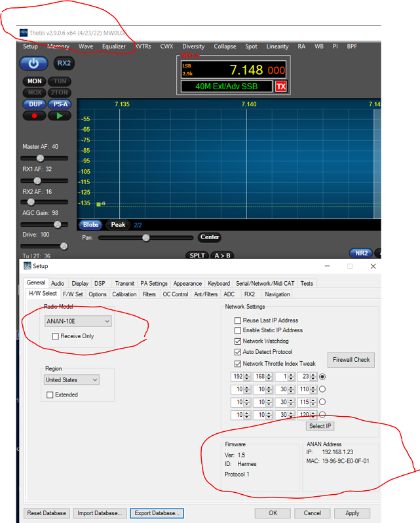Toggle the MOX transmit button
Screen dimensions: 420x523
[x=34, y=92]
